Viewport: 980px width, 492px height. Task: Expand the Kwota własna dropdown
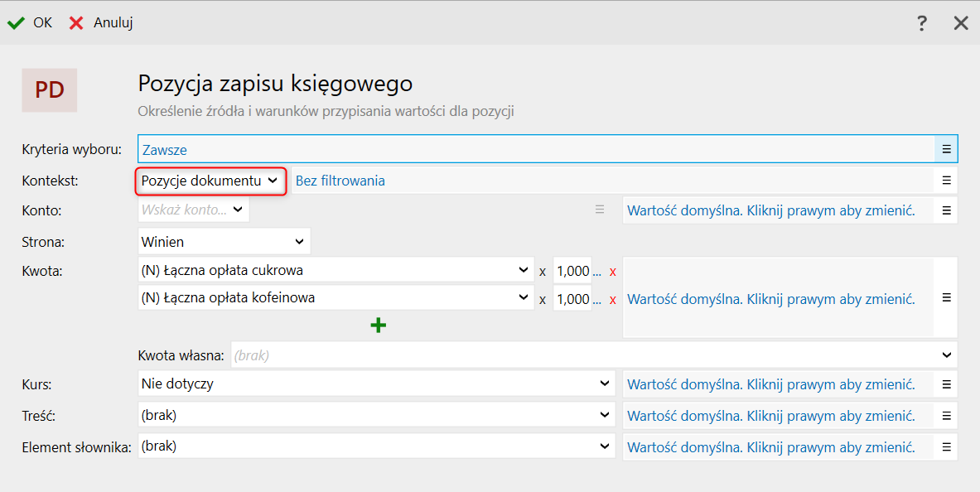point(947,355)
